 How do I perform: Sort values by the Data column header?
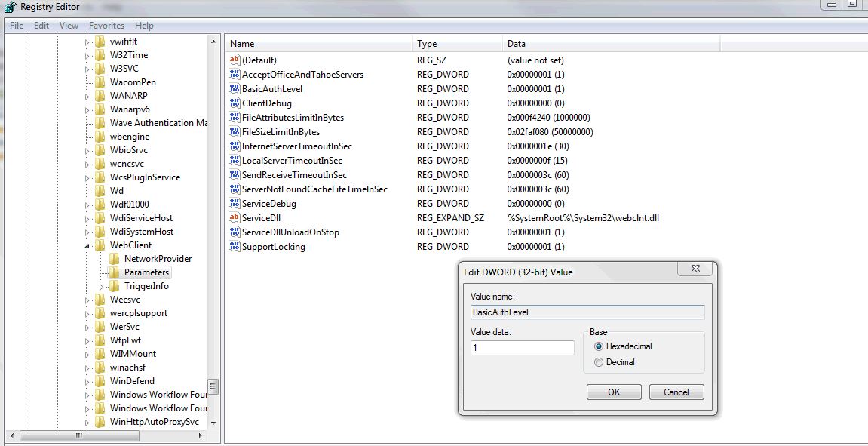click(x=611, y=44)
